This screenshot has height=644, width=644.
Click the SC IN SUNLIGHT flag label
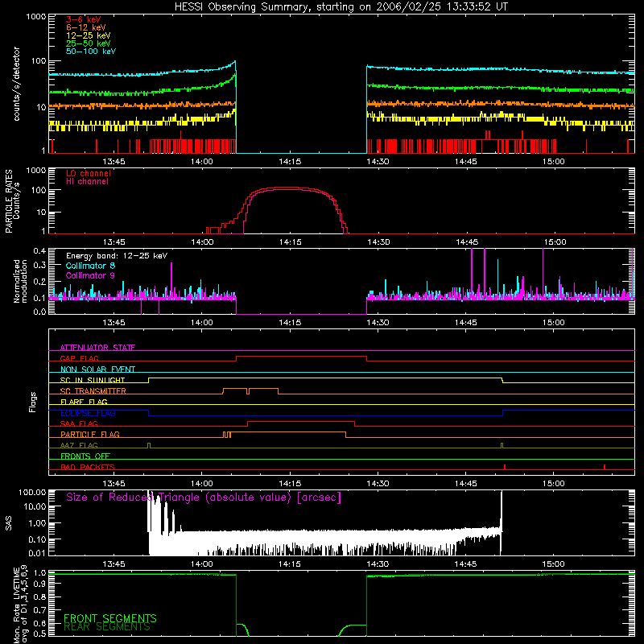pyautogui.click(x=93, y=380)
